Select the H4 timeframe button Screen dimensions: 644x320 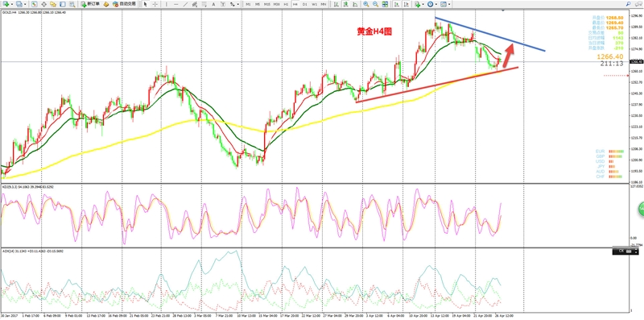(295, 4)
